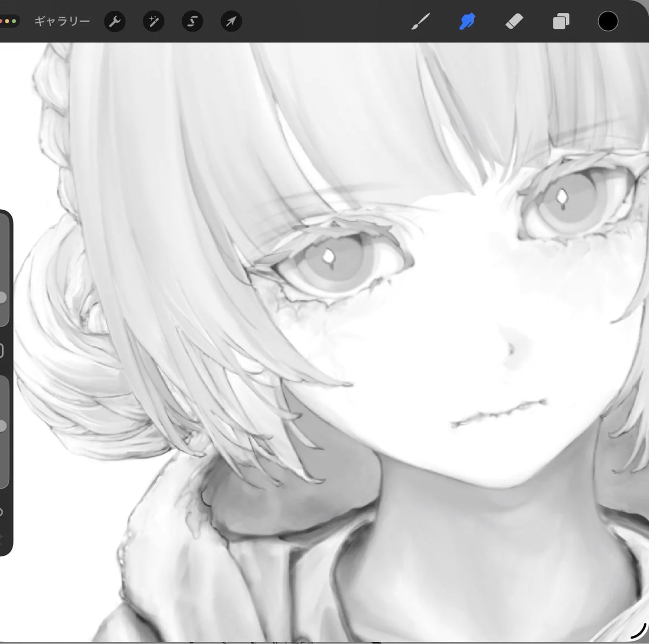Activate the Selection tool
This screenshot has width=649, height=644.
pos(193,22)
